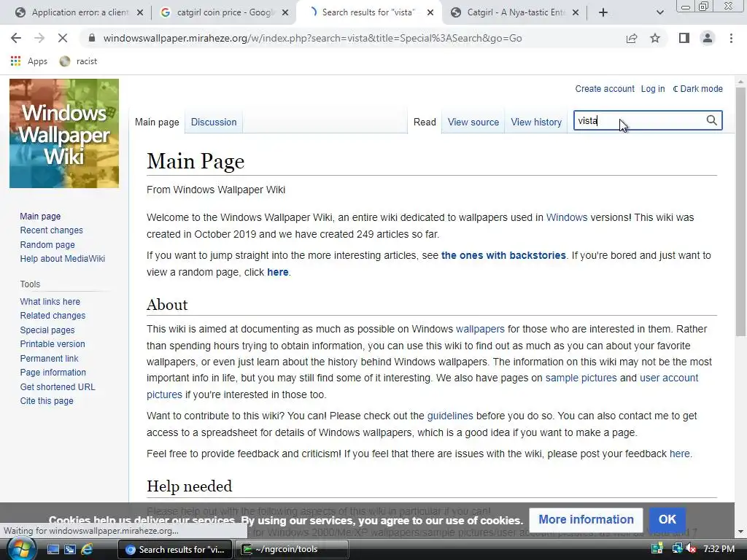Click the Create account link
Screen dimensions: 747x560
tap(605, 88)
